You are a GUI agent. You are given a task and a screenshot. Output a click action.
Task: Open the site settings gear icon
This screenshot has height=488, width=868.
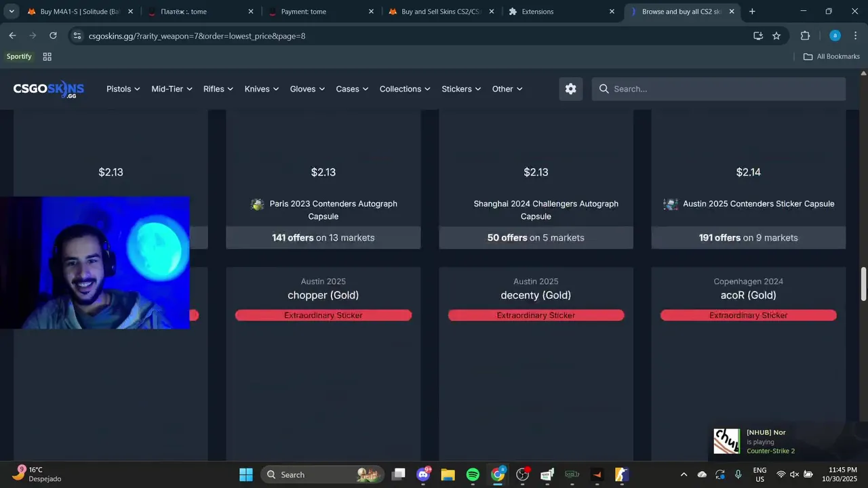[571, 89]
